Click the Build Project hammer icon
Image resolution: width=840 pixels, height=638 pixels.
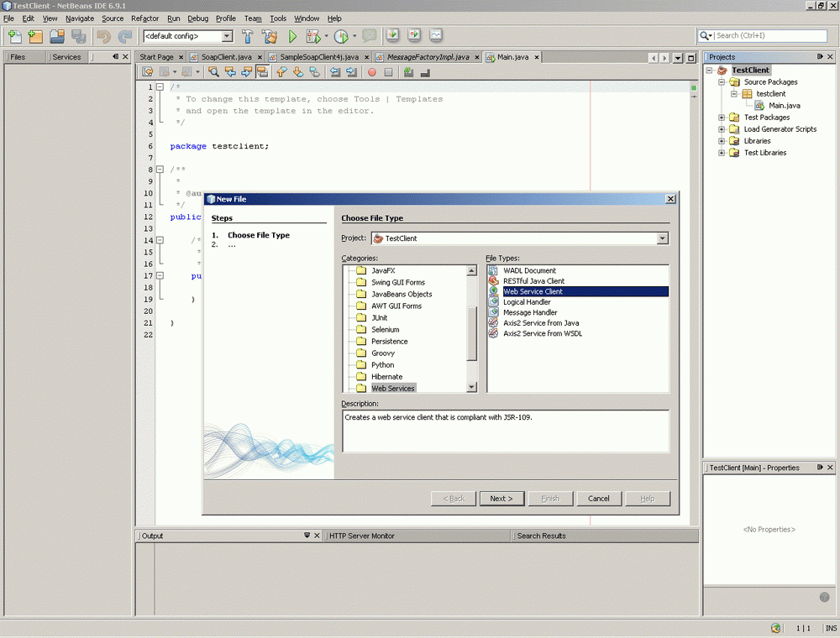tap(248, 36)
